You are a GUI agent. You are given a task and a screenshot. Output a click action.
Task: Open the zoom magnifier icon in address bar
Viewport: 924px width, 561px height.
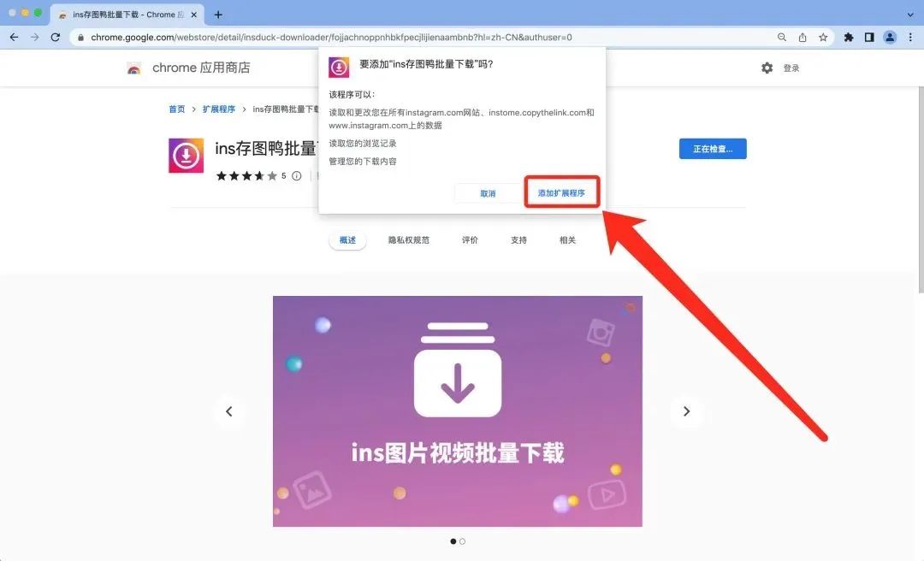click(x=782, y=37)
